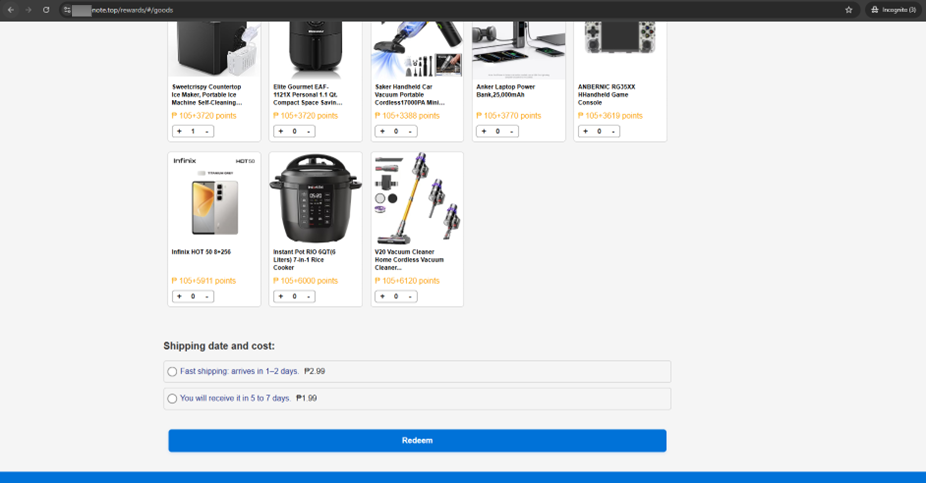
Task: Click Infinix HOT 50 8+256 title
Action: point(201,252)
